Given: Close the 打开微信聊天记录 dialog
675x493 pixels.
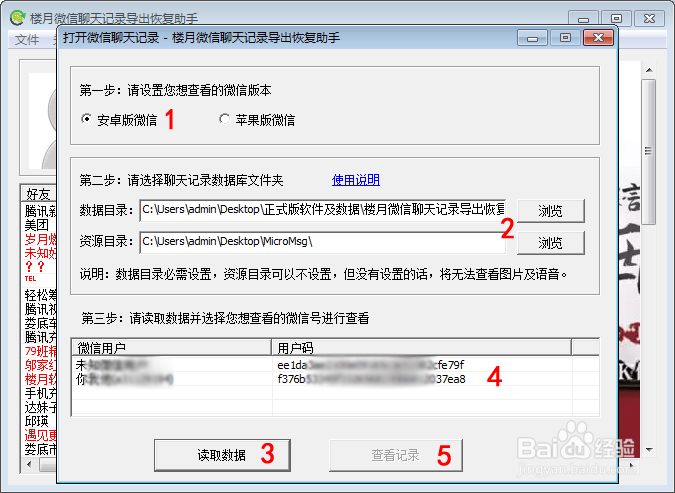Looking at the screenshot, I should point(598,38).
